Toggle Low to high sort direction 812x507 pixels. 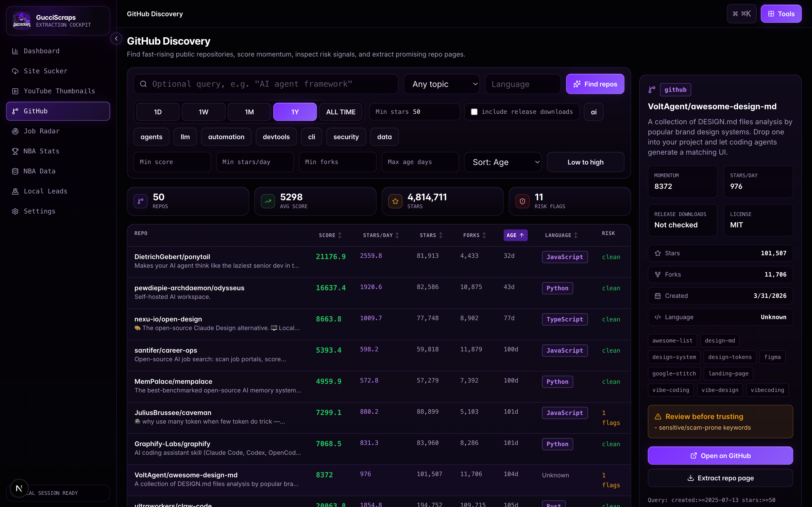tap(585, 162)
